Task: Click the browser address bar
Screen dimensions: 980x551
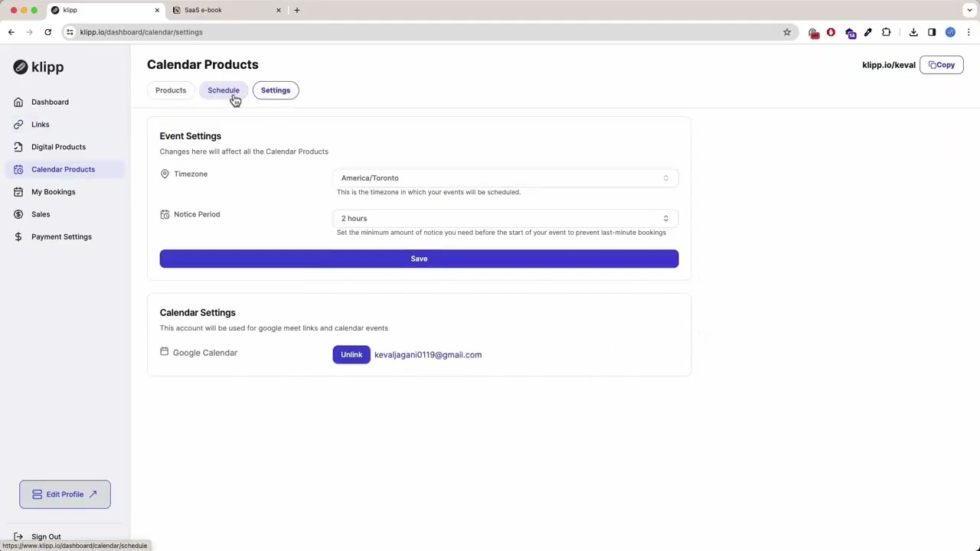Action: point(306,32)
